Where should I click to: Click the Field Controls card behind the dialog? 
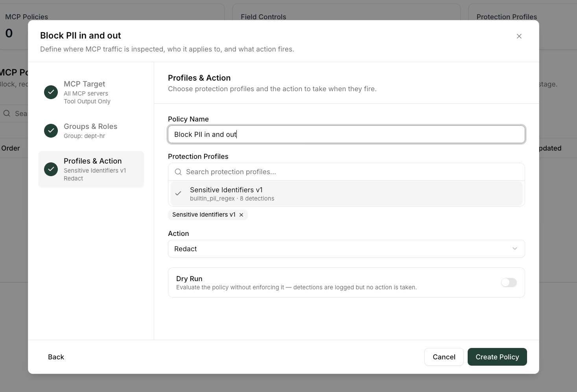346,12
